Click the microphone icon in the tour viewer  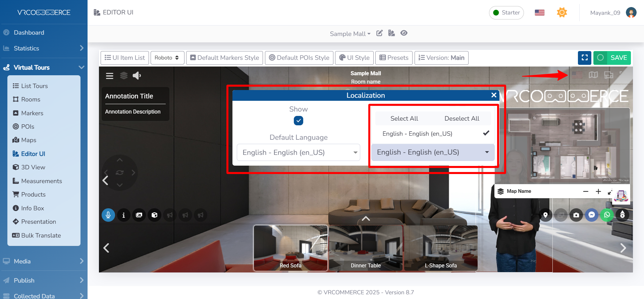click(x=108, y=215)
